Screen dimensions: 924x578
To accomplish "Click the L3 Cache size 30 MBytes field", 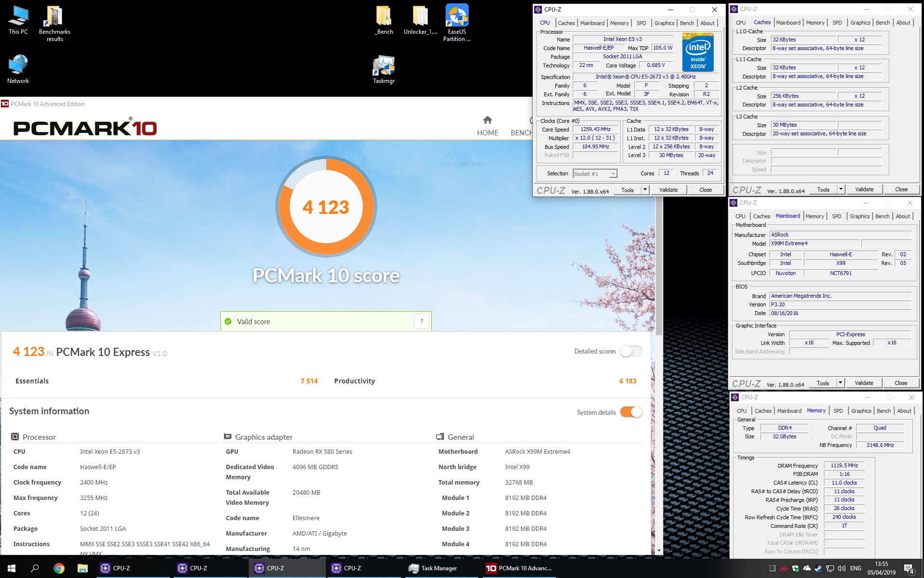I will pos(804,125).
